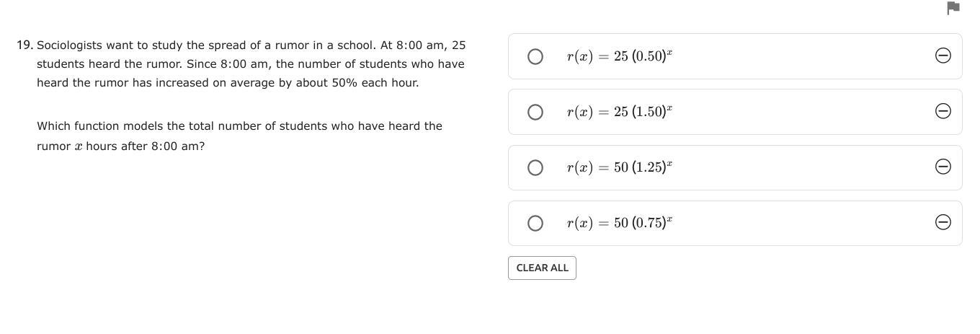The image size is (980, 334).
Task: Eliminate the 25(1.50)^x answer choice
Action: (943, 111)
